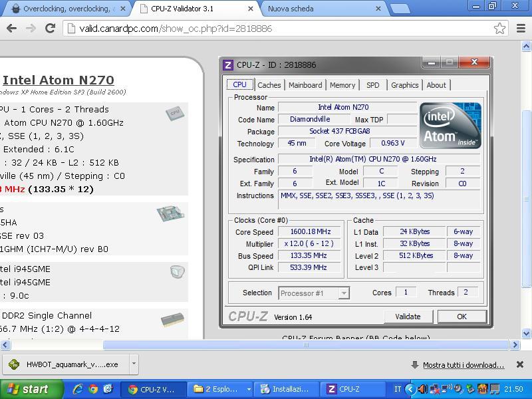
Task: Open the Caches tab in CPU-Z
Action: tap(269, 85)
